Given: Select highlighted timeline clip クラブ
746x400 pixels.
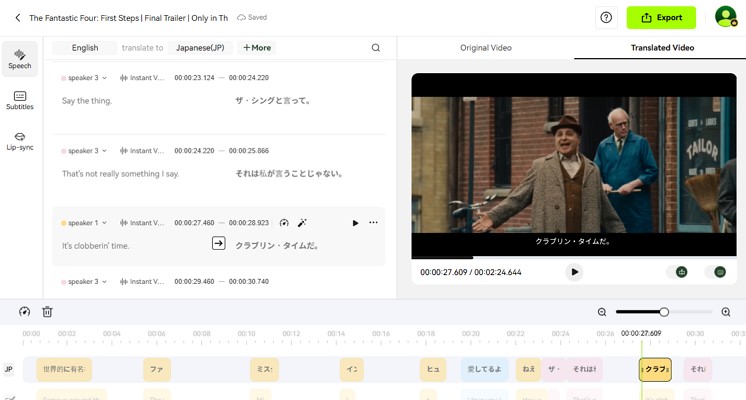Looking at the screenshot, I should click(655, 370).
